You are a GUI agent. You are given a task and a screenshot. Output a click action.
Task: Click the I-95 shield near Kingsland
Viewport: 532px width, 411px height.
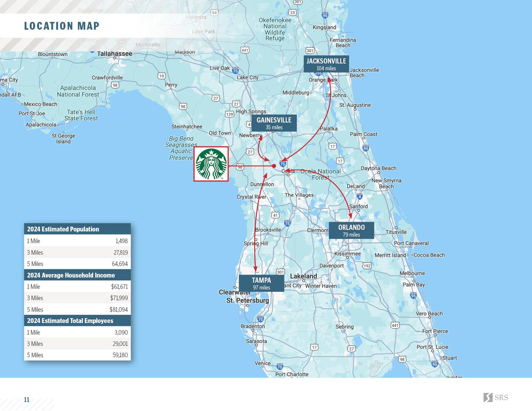click(x=325, y=15)
